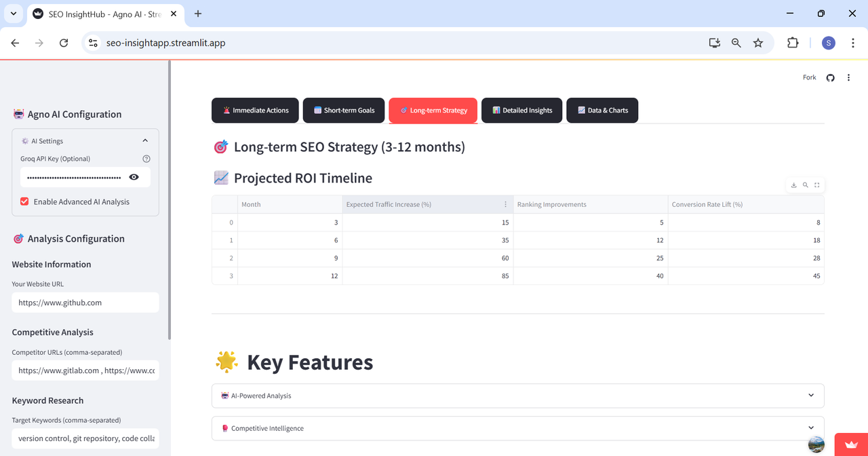Open browser zoom control
868x456 pixels.
click(x=736, y=43)
